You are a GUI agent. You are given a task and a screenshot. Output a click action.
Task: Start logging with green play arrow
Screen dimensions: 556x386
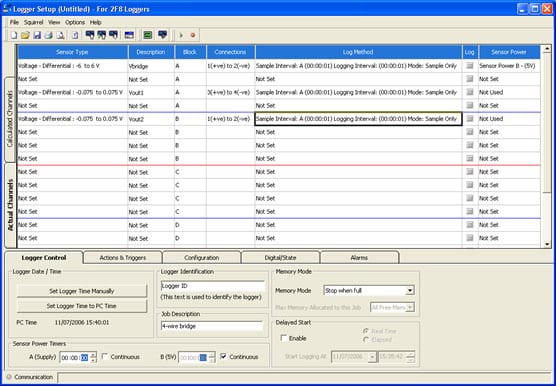(x=181, y=35)
